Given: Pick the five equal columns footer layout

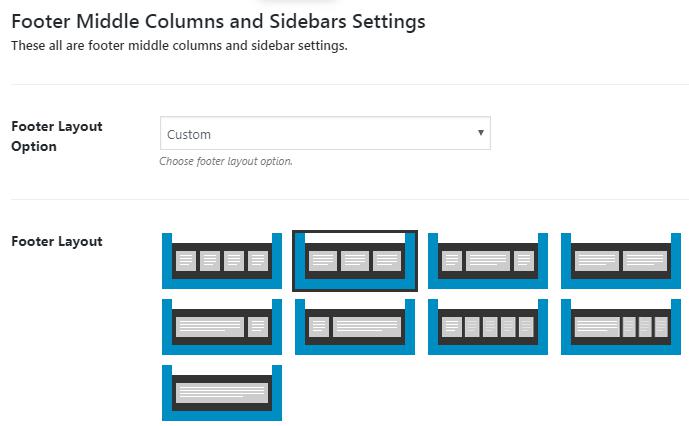Looking at the screenshot, I should [x=488, y=326].
